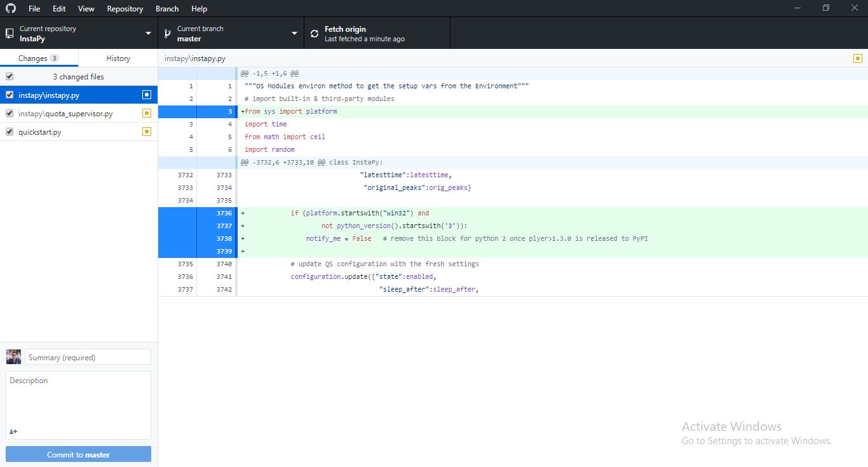Uncheck the 3 changed files checkbox
Image resolution: width=868 pixels, height=467 pixels.
[9, 76]
